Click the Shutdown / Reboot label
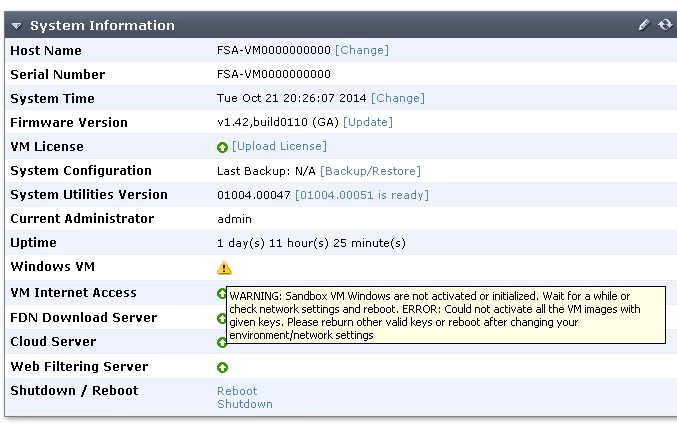 pyautogui.click(x=74, y=390)
